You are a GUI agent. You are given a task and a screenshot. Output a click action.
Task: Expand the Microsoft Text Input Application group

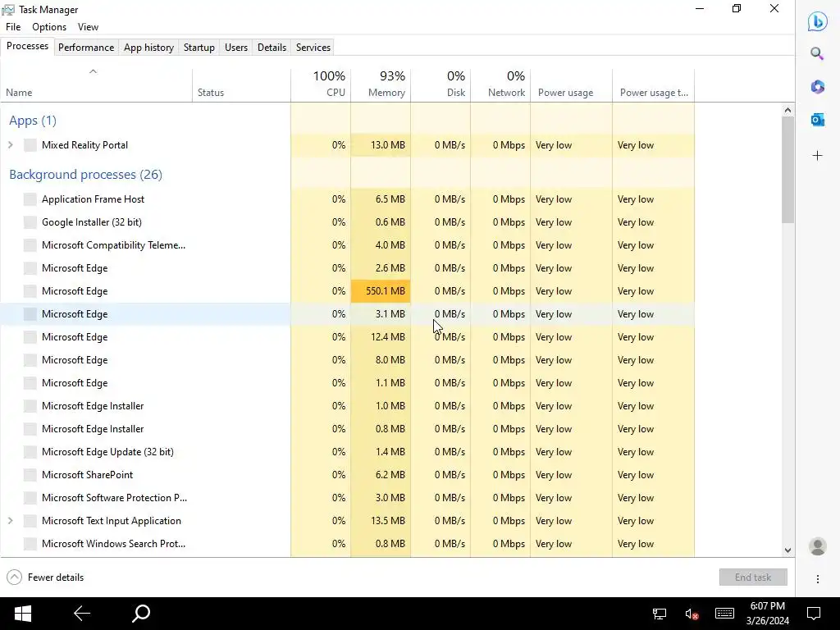coord(10,521)
